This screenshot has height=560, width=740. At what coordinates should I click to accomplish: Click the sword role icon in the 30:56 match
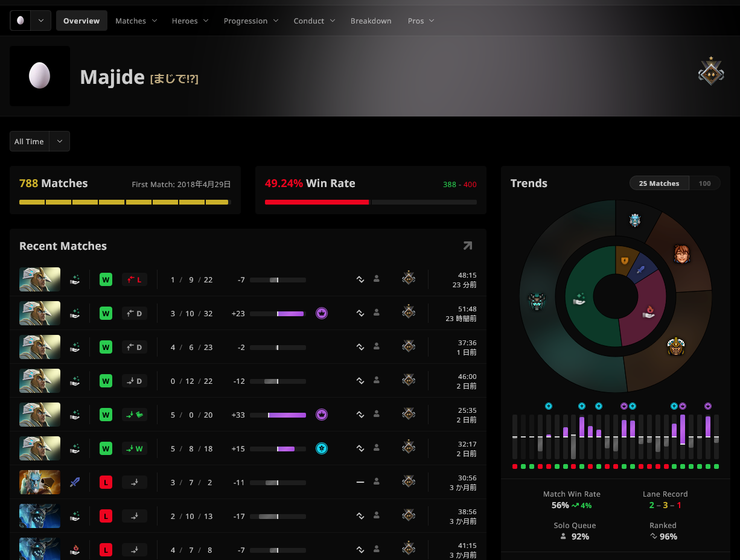75,482
